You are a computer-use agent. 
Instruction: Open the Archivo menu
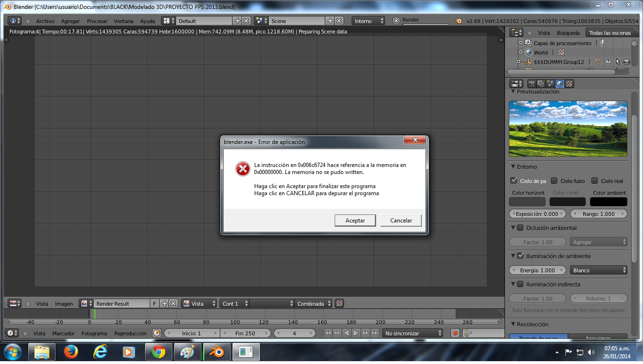45,21
